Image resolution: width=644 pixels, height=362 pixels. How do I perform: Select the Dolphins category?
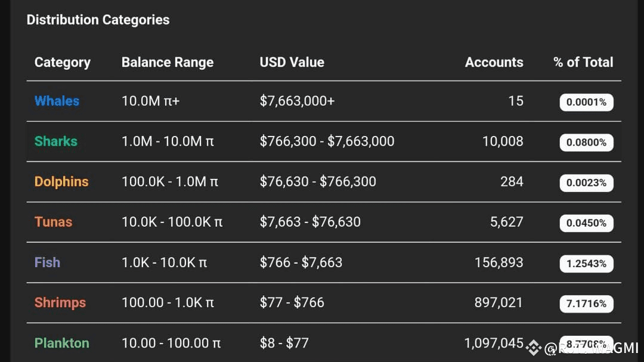coord(61,181)
